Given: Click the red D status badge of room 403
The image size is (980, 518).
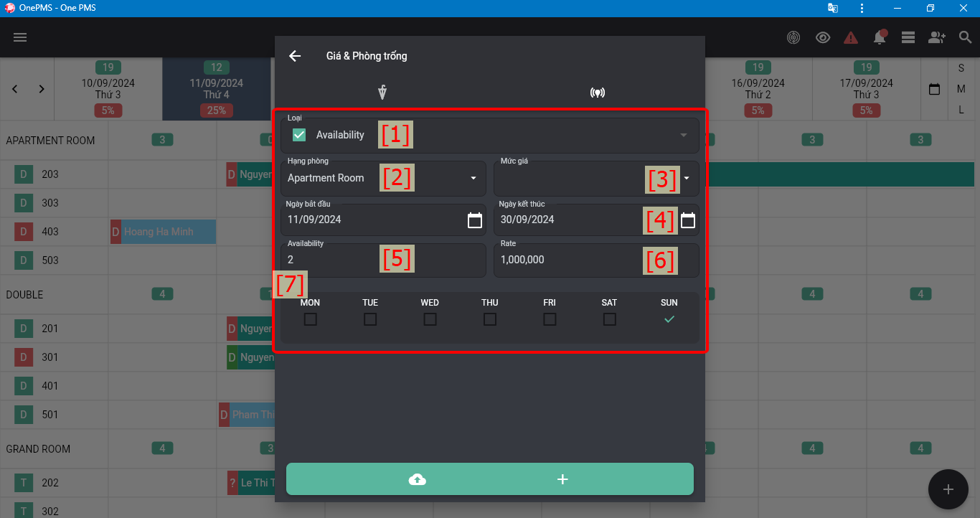Looking at the screenshot, I should [23, 232].
